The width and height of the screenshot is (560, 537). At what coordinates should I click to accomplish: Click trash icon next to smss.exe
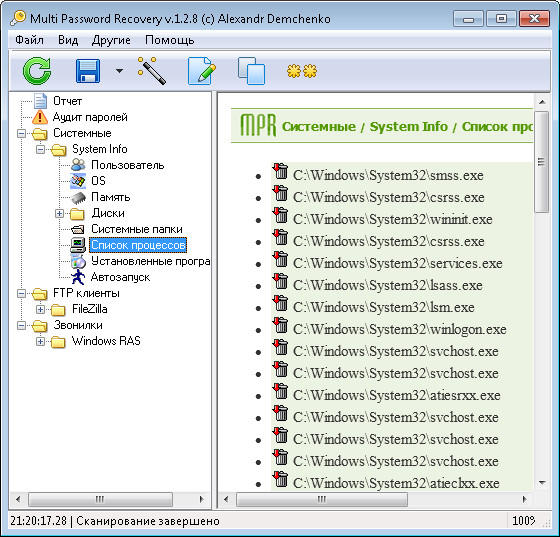[281, 171]
